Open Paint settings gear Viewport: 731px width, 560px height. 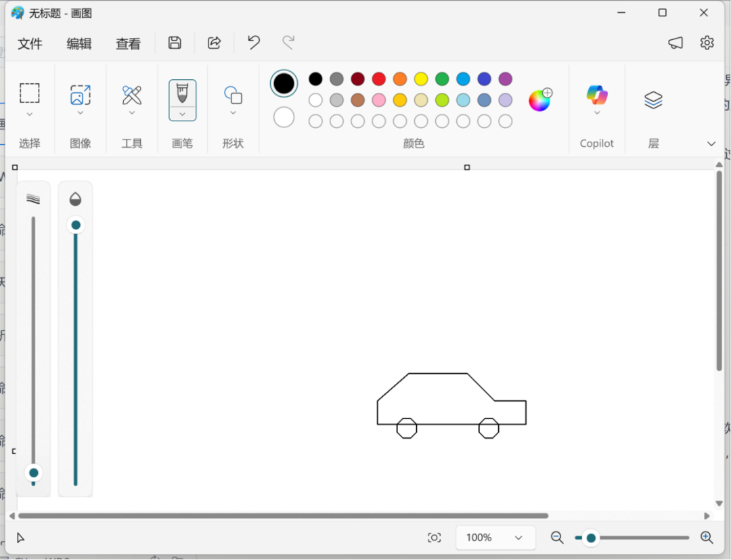[707, 43]
